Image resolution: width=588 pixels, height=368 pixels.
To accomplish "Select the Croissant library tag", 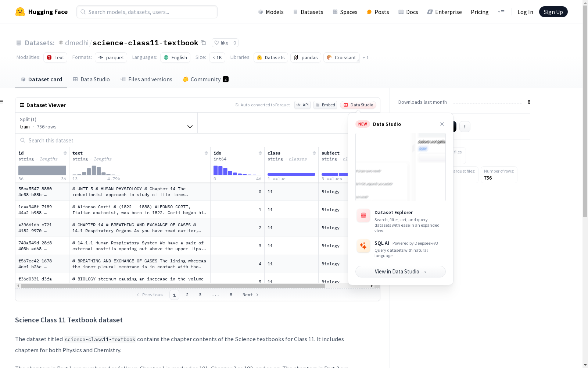I will click(341, 57).
